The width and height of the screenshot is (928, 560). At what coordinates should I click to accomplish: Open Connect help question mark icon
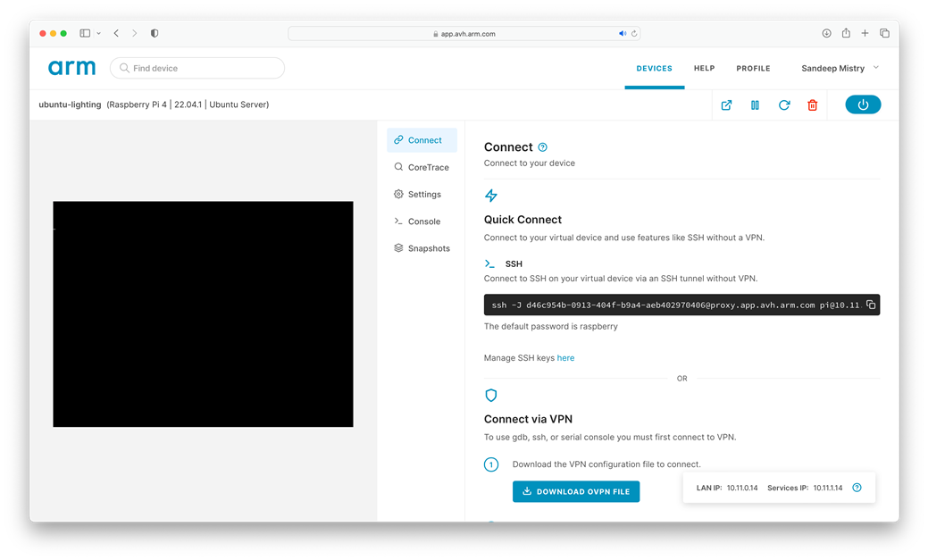coord(543,147)
